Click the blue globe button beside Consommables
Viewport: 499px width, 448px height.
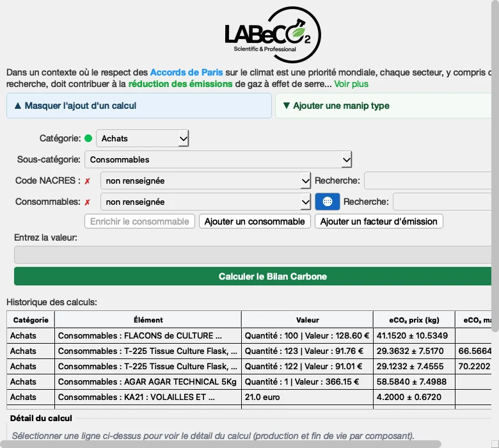tap(328, 202)
